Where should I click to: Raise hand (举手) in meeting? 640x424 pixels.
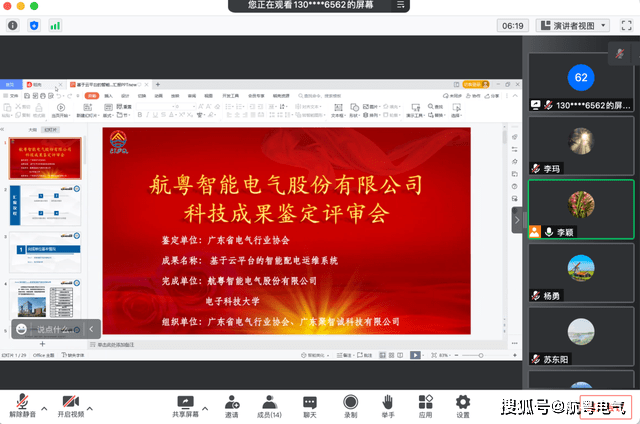[388, 406]
